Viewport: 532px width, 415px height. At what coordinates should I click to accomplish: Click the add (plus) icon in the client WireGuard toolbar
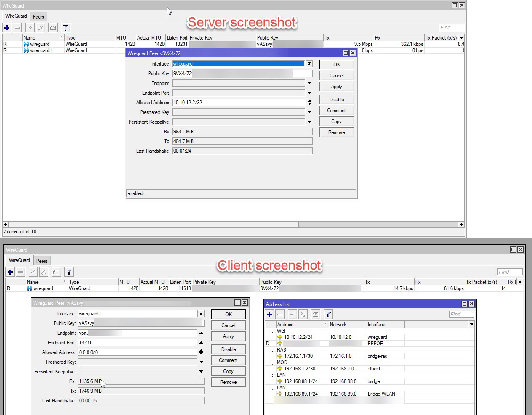[10, 272]
